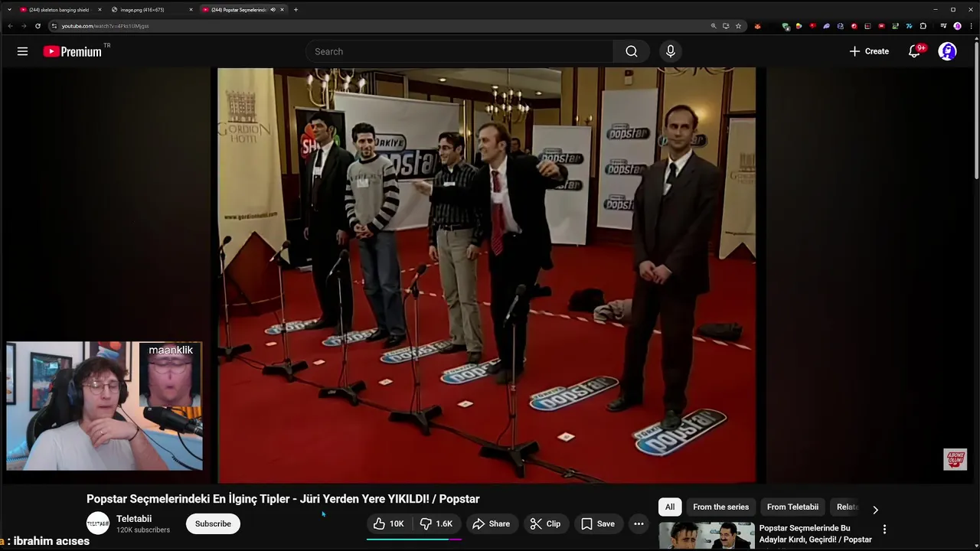Select the From the series chip

pos(720,507)
